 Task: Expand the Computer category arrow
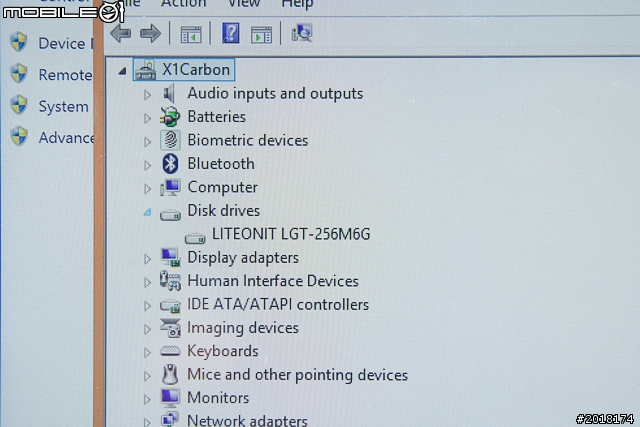[147, 189]
